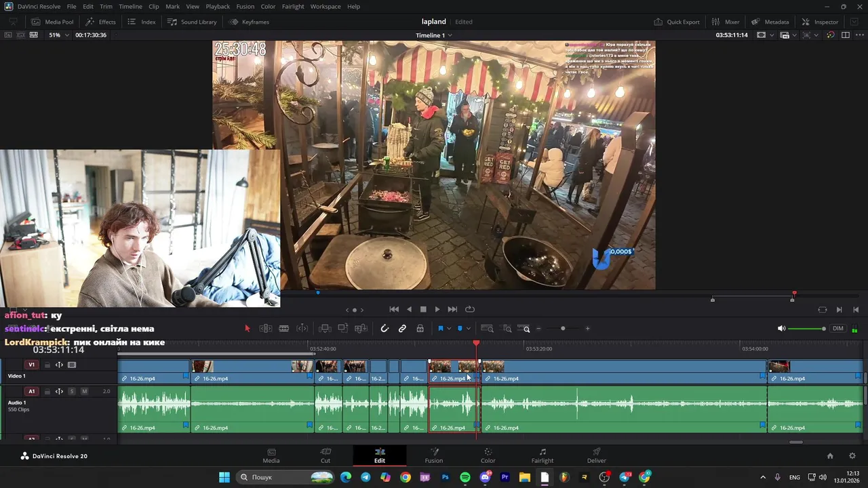868x488 pixels.
Task: Open the Trim menu
Action: (x=106, y=6)
